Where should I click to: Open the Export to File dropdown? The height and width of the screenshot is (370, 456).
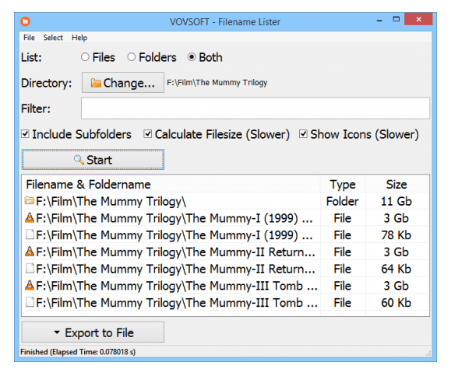(93, 332)
